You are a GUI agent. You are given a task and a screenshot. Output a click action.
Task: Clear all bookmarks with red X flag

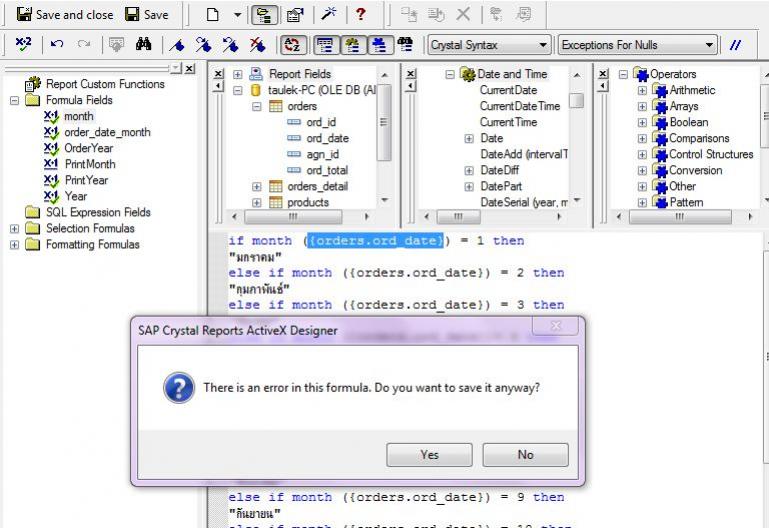pos(256,45)
